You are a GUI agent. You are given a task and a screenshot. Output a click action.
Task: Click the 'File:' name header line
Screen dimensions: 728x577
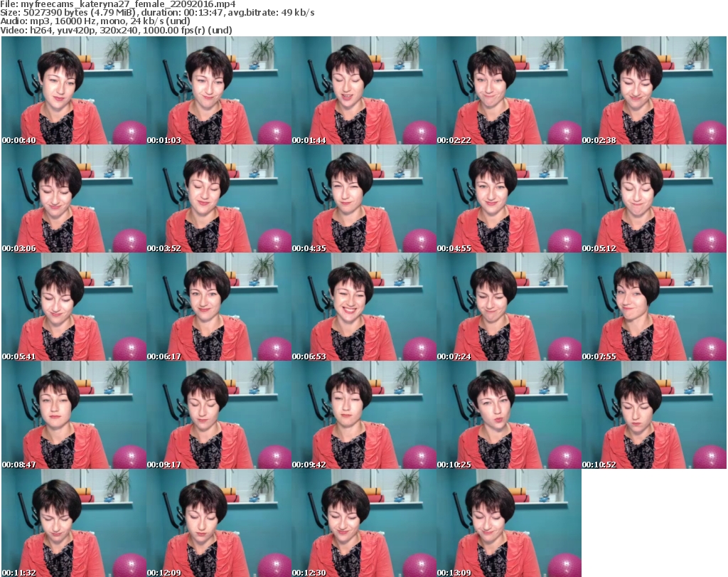(x=118, y=4)
